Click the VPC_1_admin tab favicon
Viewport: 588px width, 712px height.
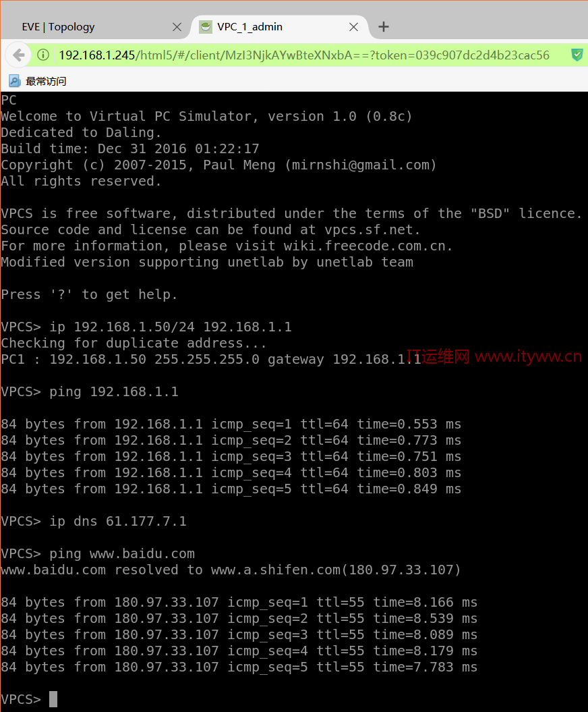pyautogui.click(x=206, y=27)
